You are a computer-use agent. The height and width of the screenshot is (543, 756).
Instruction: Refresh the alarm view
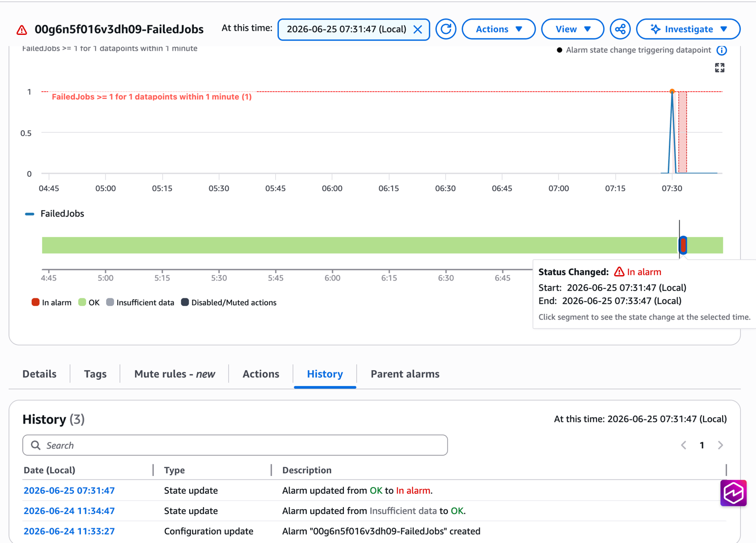446,29
